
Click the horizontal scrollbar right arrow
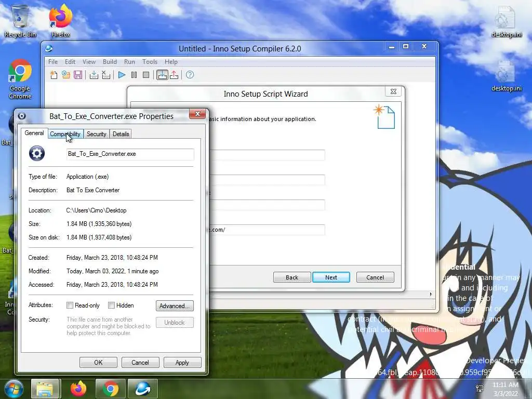click(x=431, y=294)
